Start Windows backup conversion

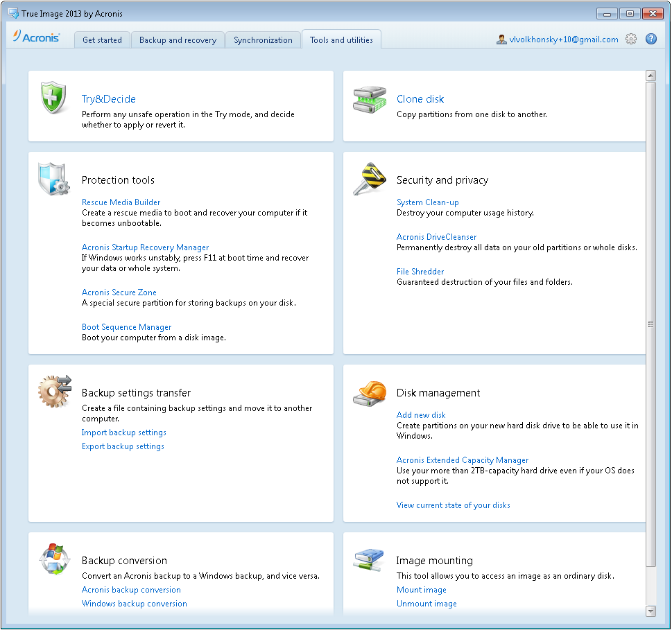coord(134,604)
